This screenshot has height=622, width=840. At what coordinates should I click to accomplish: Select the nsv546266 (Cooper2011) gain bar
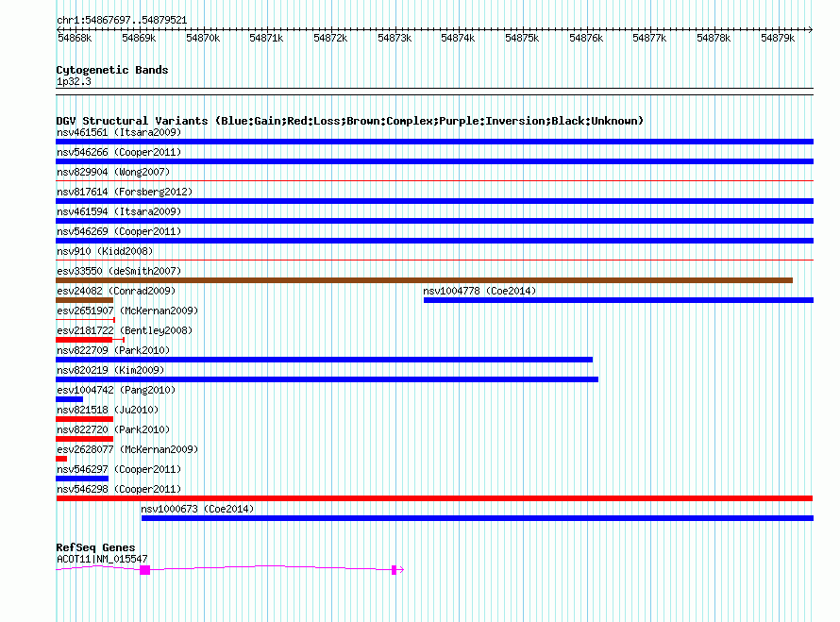[434, 161]
